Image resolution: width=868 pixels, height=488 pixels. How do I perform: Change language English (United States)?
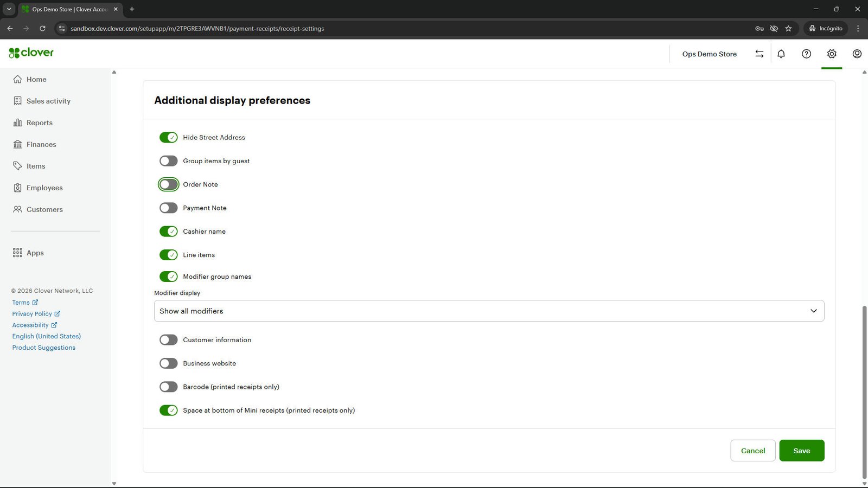pyautogui.click(x=47, y=336)
